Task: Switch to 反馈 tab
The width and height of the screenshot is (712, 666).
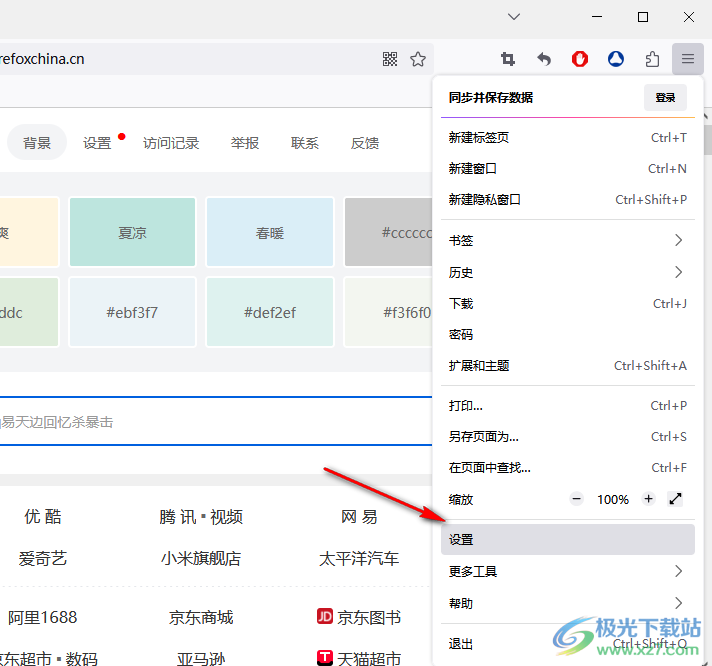Action: click(x=365, y=143)
